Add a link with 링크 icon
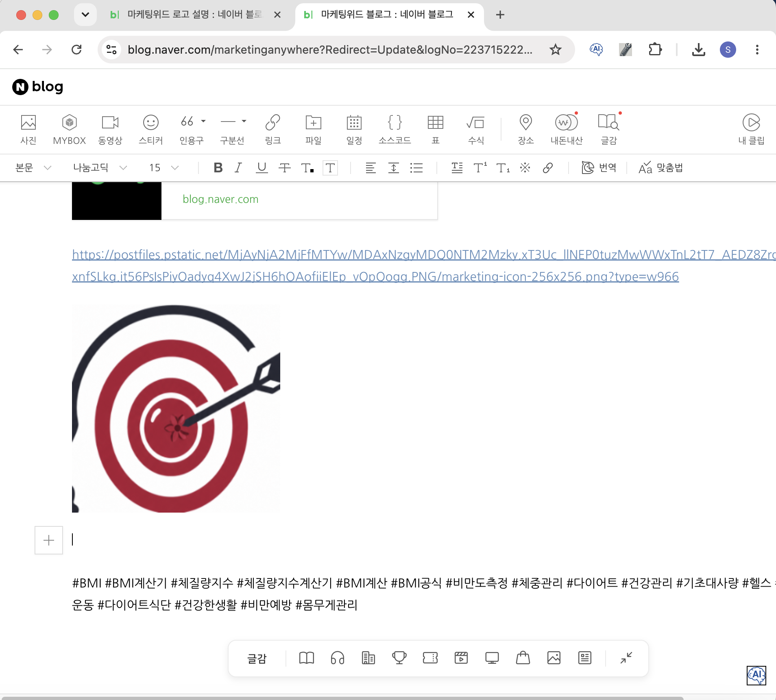 click(273, 129)
